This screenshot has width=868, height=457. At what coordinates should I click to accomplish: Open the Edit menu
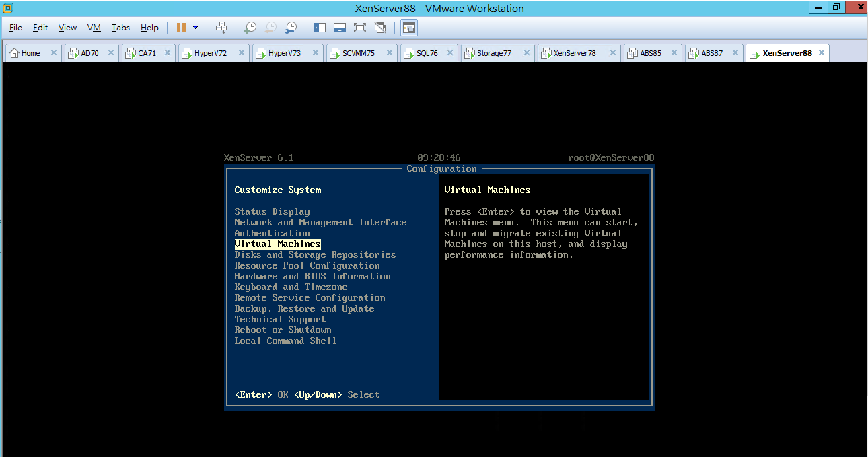click(40, 28)
